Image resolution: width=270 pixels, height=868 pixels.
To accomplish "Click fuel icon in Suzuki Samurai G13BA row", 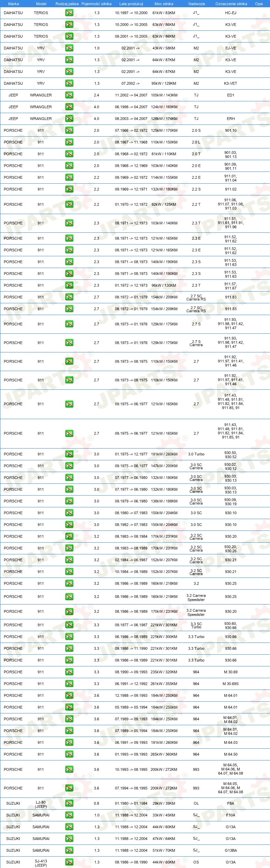I will (69, 850).
